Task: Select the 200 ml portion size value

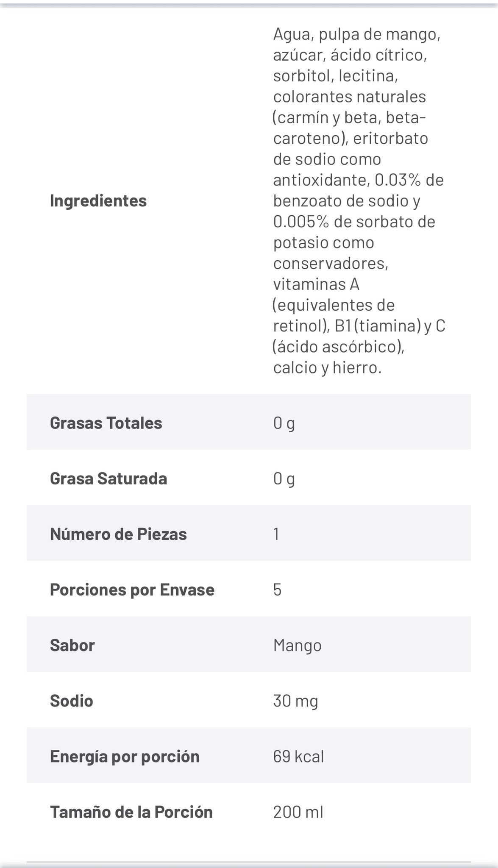Action: point(298,812)
